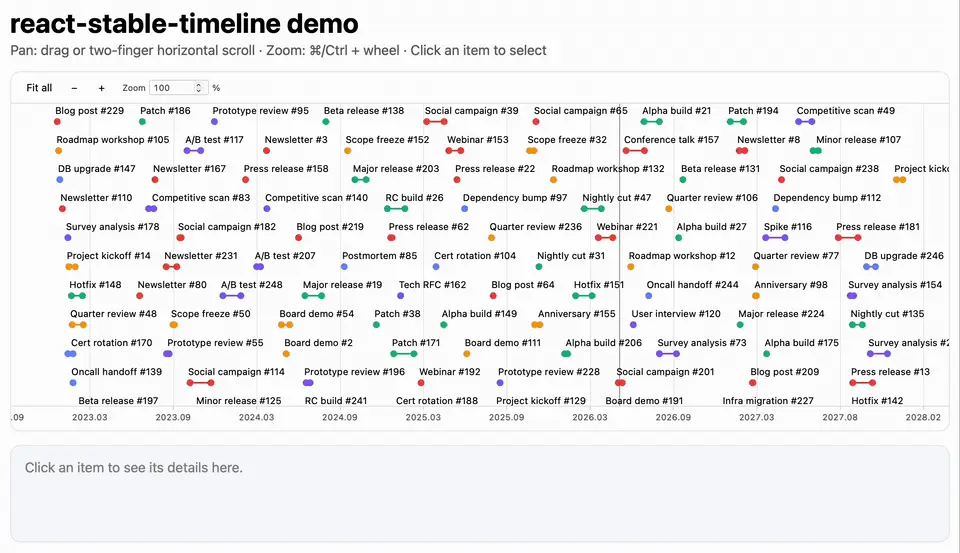Select Blog post #209 item
Image resolution: width=960 pixels, height=553 pixels.
click(784, 372)
